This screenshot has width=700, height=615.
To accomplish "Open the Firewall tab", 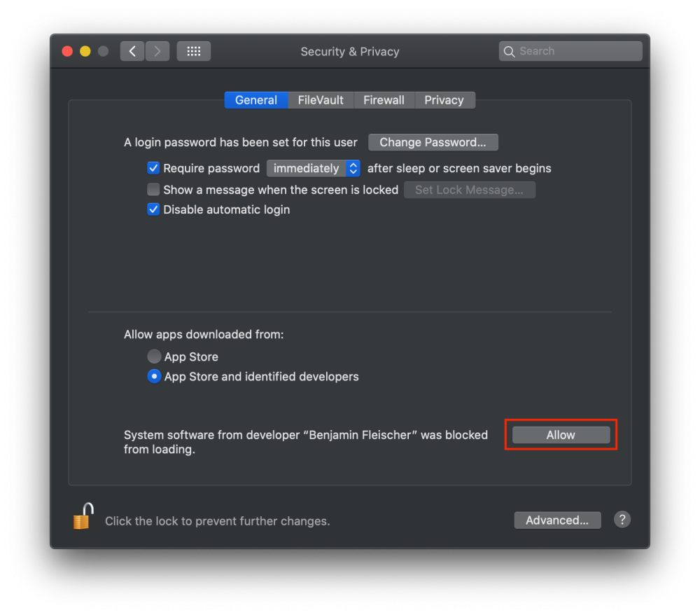I will [384, 100].
